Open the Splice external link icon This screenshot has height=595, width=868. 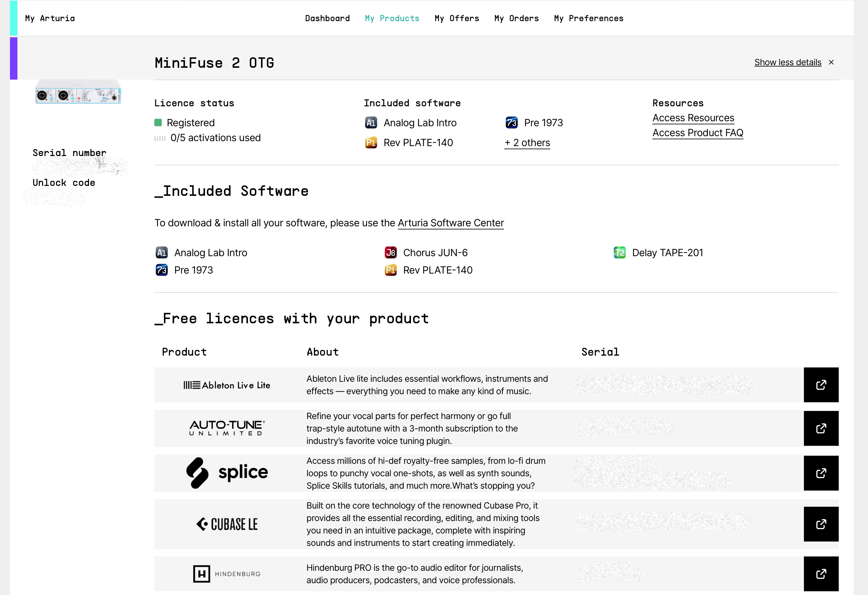[x=821, y=473]
